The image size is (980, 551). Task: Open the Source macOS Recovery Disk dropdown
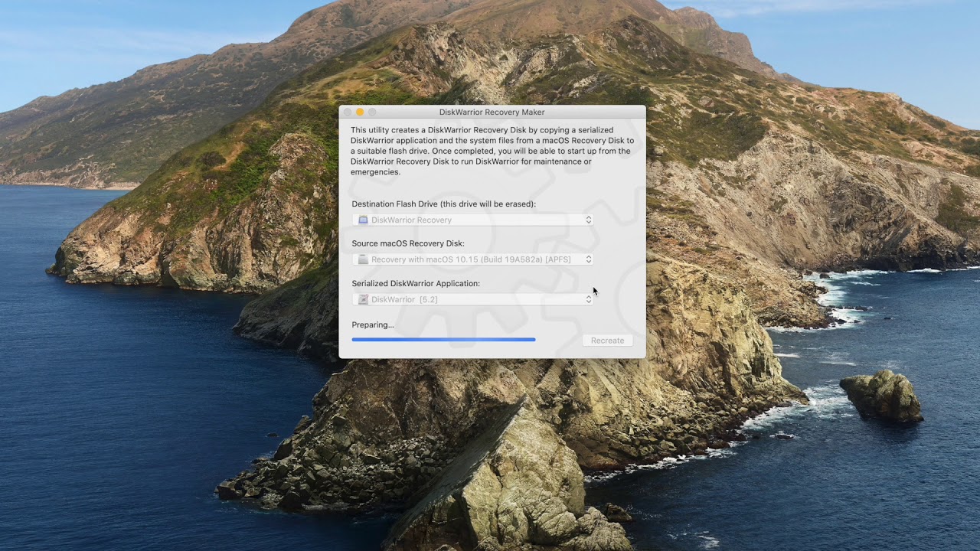(x=473, y=259)
